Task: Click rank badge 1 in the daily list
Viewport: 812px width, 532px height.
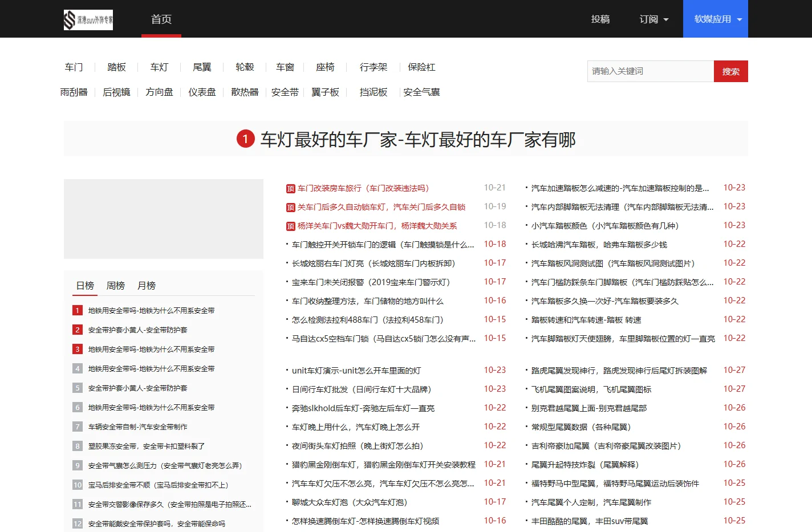Action: (x=78, y=311)
